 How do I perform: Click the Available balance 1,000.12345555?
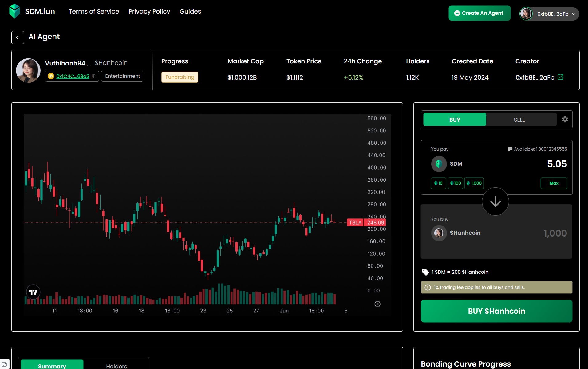tap(541, 149)
